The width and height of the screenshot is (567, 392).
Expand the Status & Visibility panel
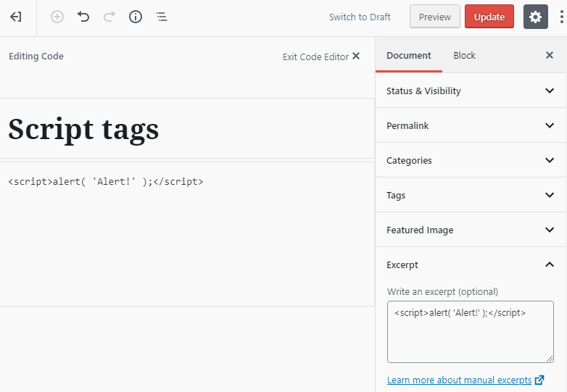(471, 91)
